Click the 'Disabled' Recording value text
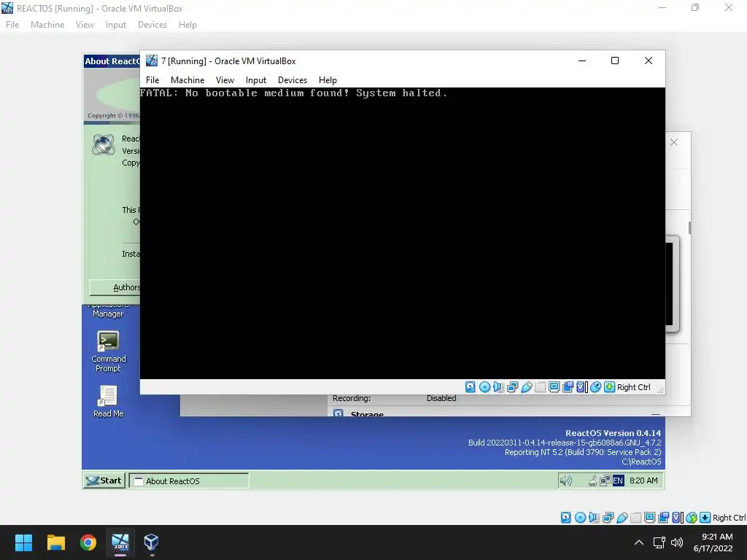The height and width of the screenshot is (560, 747). (441, 398)
